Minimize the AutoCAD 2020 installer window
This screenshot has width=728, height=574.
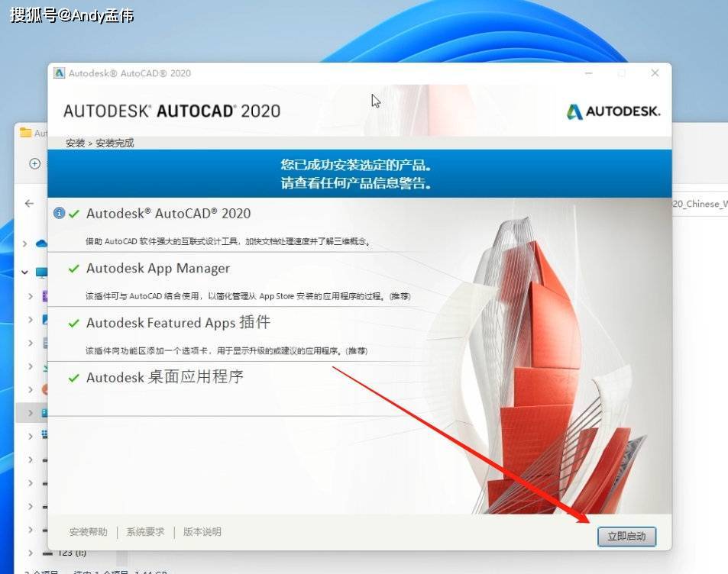589,73
